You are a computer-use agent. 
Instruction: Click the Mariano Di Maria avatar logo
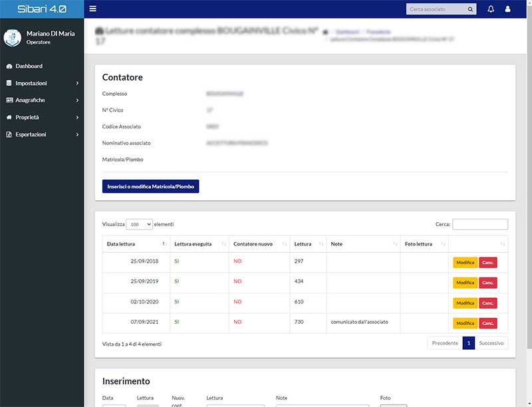tap(13, 38)
